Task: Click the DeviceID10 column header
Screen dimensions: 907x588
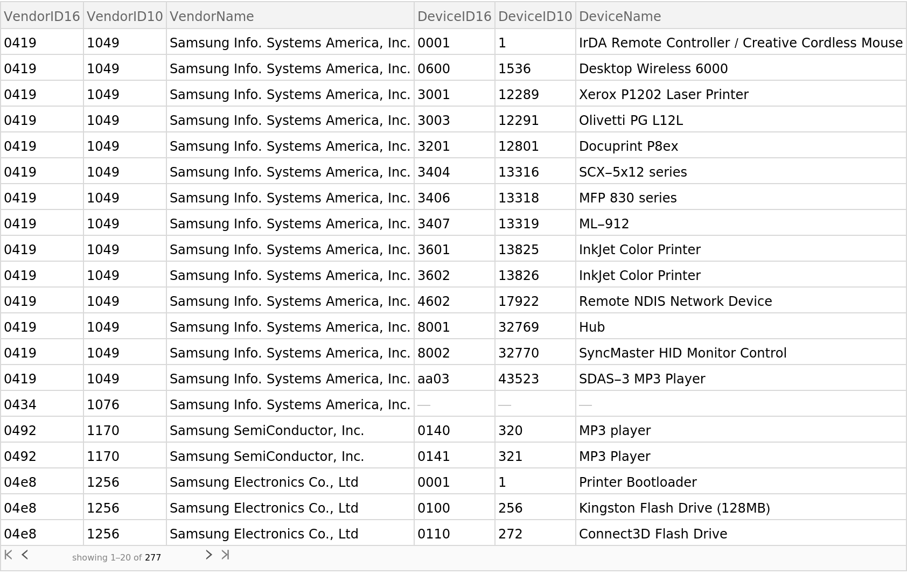Action: click(x=535, y=16)
